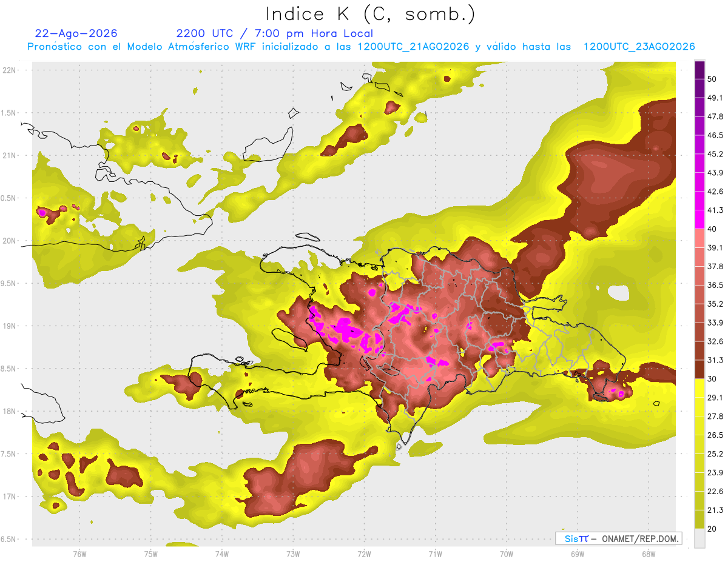Click legend value "41.3"
728x562 pixels.
[715, 210]
